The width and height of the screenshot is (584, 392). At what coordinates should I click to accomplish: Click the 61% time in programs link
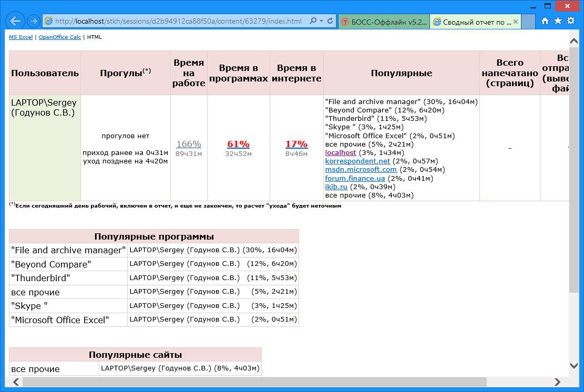[238, 143]
